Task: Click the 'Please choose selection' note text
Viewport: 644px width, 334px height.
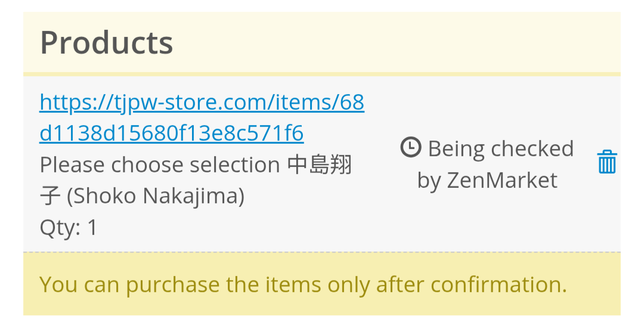Action: 160,165
